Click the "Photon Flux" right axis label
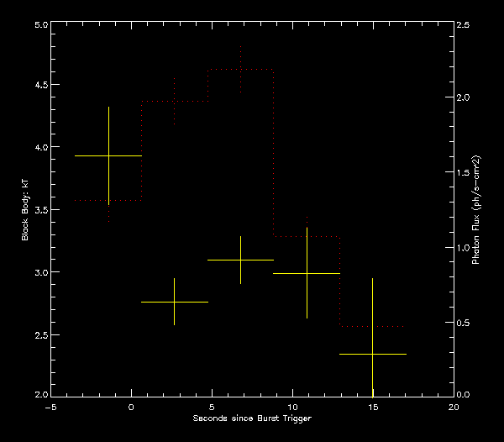 click(475, 210)
